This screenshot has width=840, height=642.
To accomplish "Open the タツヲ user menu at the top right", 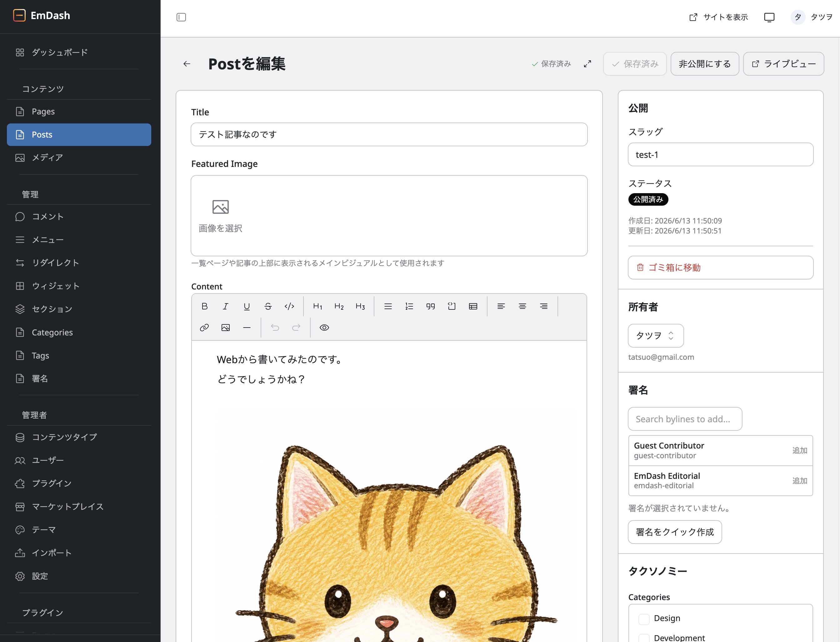I will 812,17.
